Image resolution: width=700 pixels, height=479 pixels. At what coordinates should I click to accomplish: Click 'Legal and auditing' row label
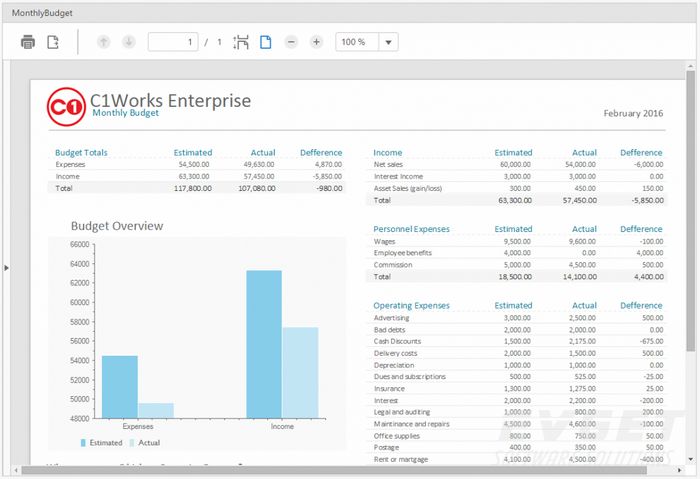(402, 412)
